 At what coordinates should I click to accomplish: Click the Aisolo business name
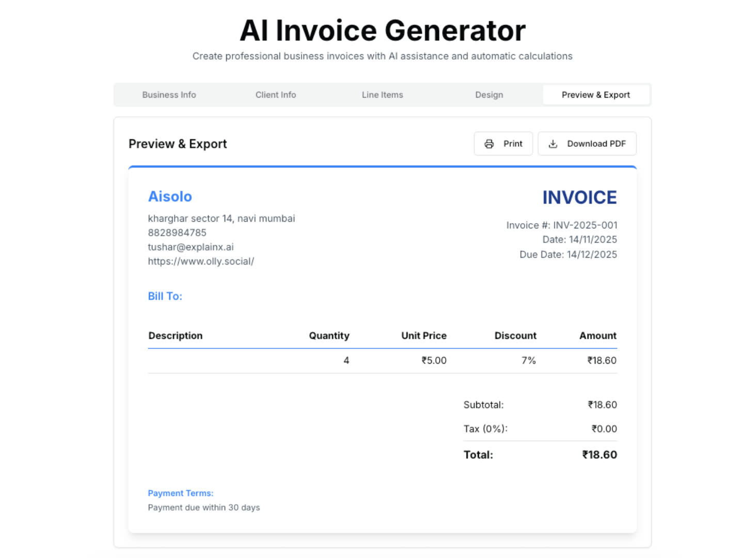pos(170,197)
